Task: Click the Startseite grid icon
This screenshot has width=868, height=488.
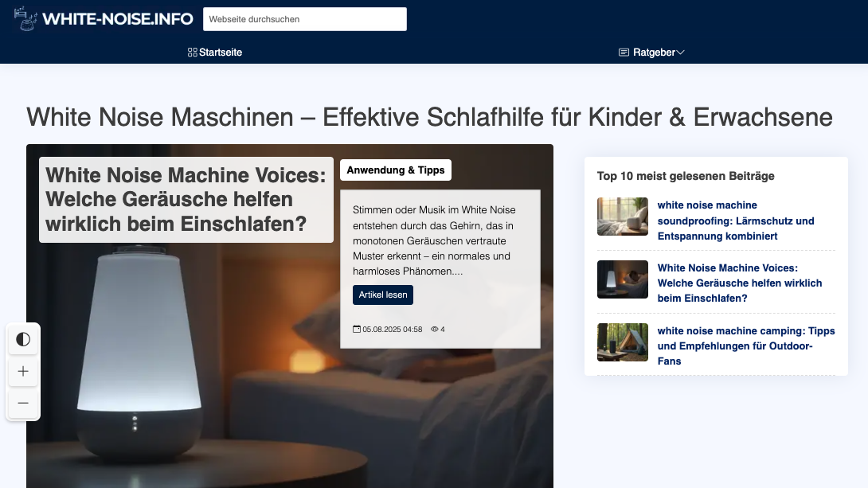Action: (192, 53)
